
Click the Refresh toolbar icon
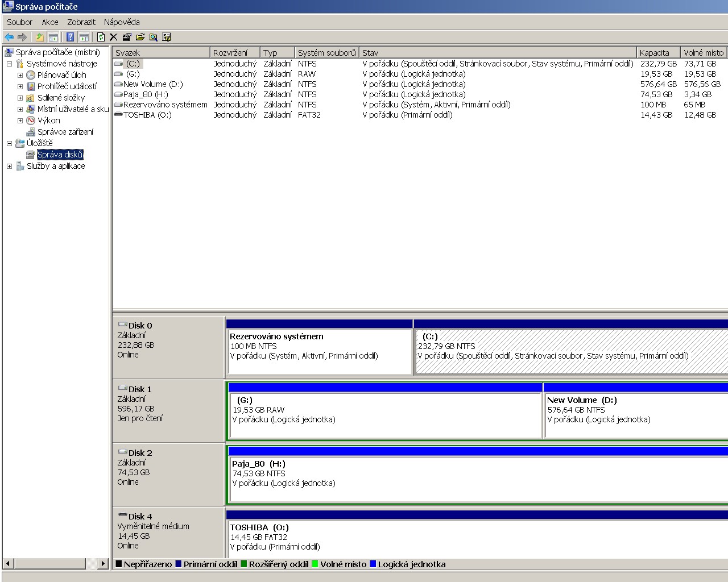pos(101,38)
